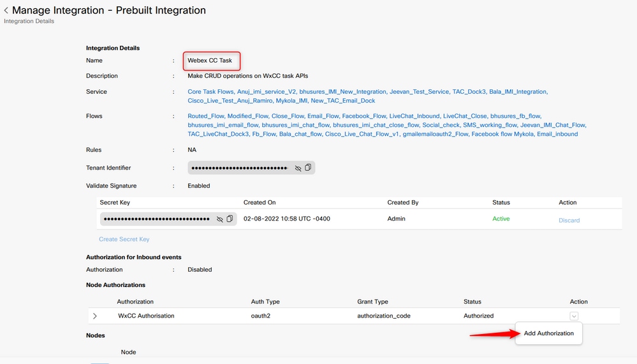Show the masked Secret Key value

[x=220, y=219]
